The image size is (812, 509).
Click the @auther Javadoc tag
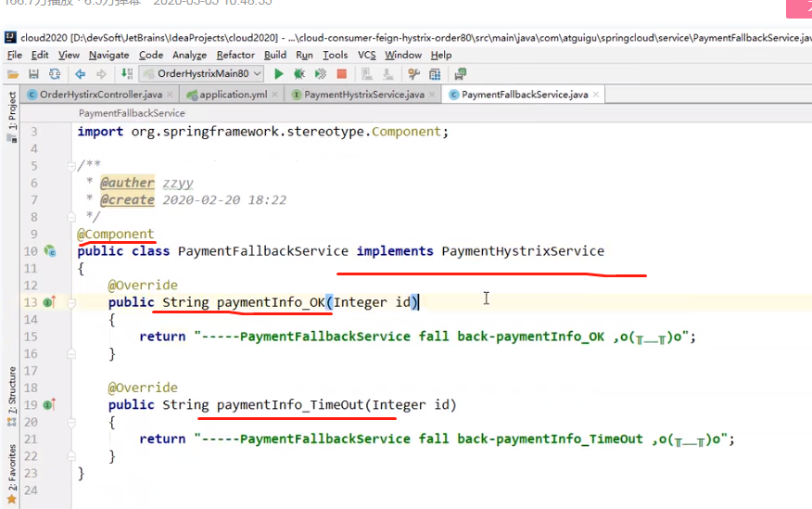127,183
